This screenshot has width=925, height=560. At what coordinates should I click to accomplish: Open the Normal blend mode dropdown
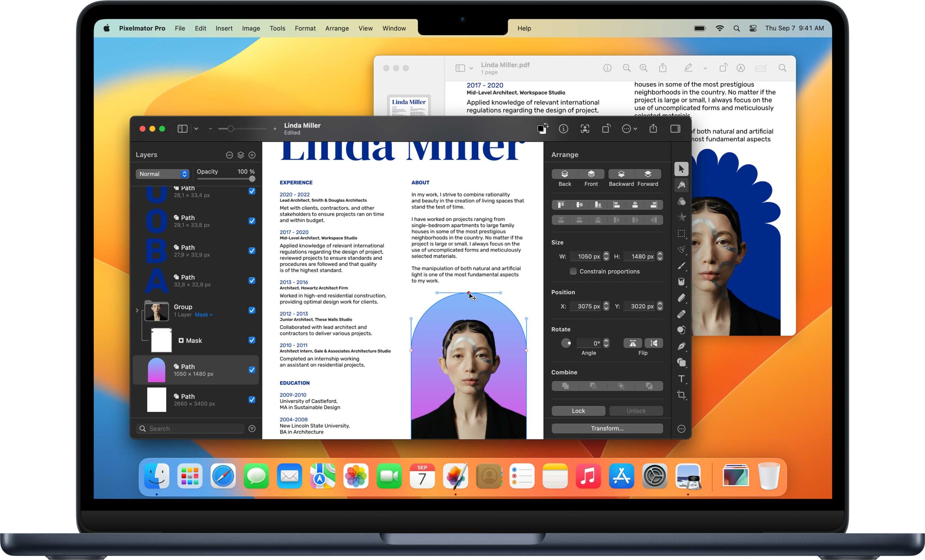click(x=163, y=174)
